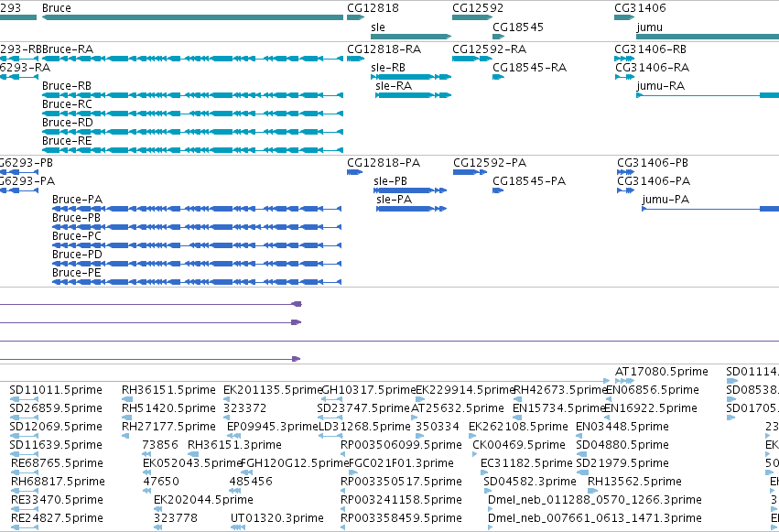The width and height of the screenshot is (779, 532).
Task: Click the CG12592 gene label
Action: click(478, 8)
